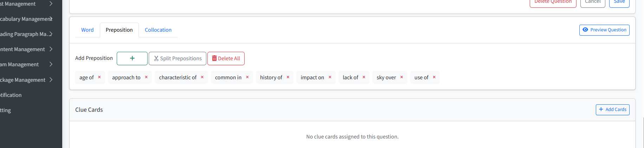Switch to the Collocation tab
Viewport: 644px width, 148px height.
pyautogui.click(x=158, y=30)
